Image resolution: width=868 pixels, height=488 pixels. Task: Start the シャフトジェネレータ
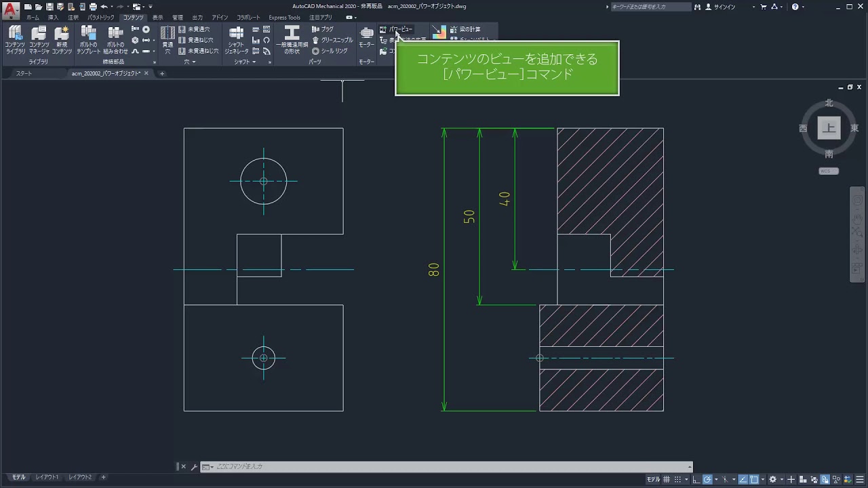pos(236,41)
